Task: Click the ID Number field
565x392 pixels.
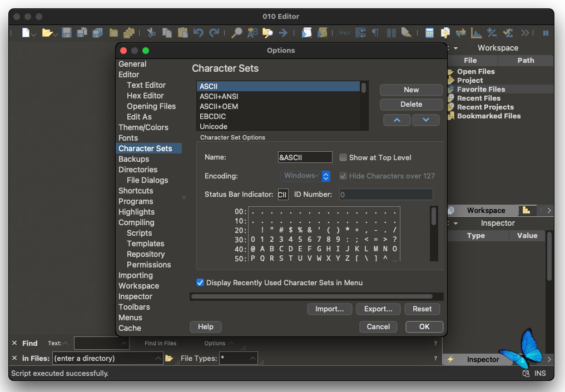Action: [x=385, y=195]
